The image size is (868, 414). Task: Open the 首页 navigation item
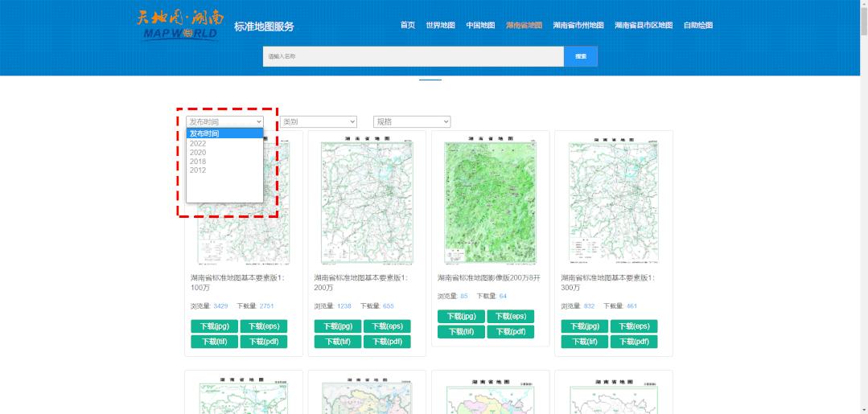pyautogui.click(x=408, y=26)
